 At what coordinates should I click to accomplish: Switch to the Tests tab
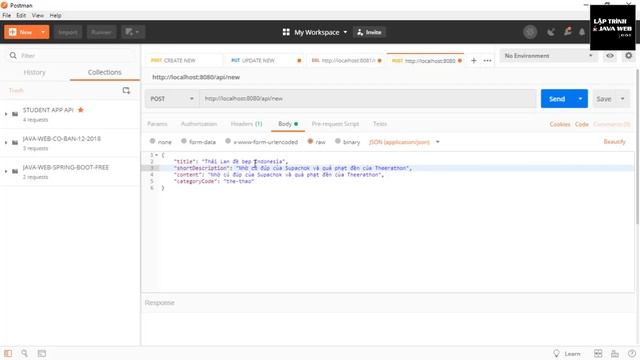tap(380, 124)
